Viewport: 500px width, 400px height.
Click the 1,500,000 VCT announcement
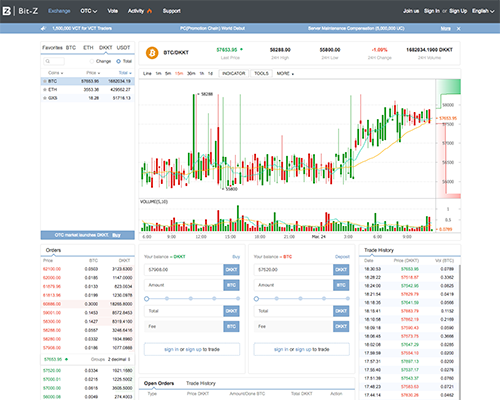pyautogui.click(x=82, y=28)
